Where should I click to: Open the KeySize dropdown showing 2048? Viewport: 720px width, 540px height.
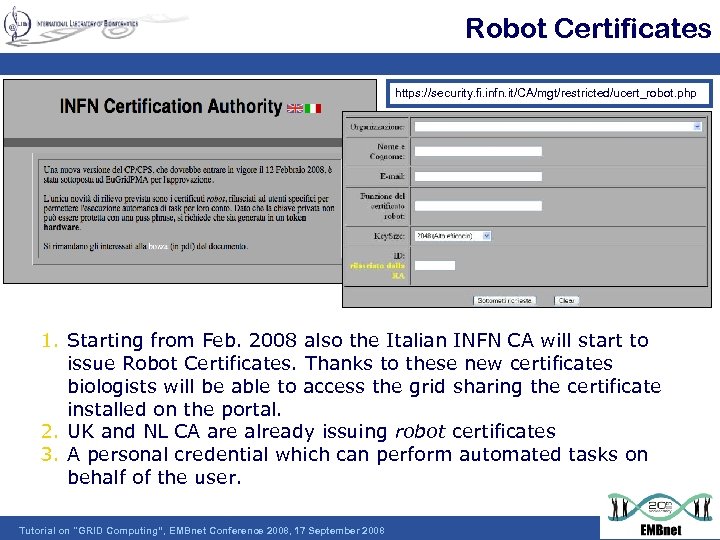pos(453,236)
